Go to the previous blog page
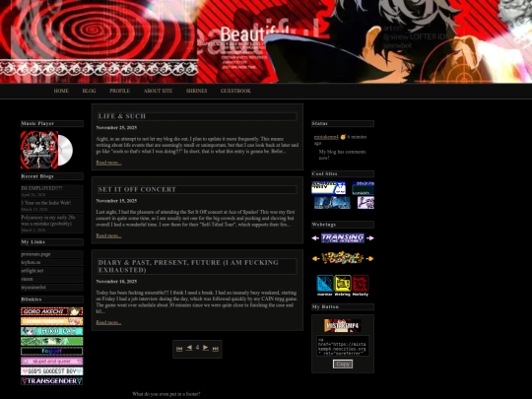 pyautogui.click(x=189, y=348)
